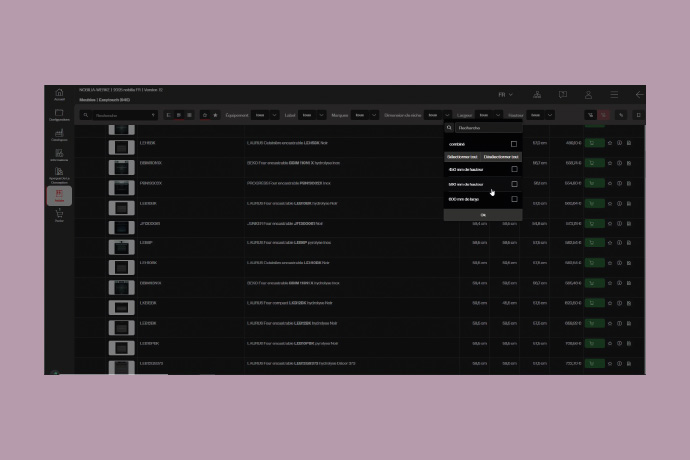Screen dimensions: 690x460
Task: Check the combiné checkbox in the popup
Action: pyautogui.click(x=514, y=144)
